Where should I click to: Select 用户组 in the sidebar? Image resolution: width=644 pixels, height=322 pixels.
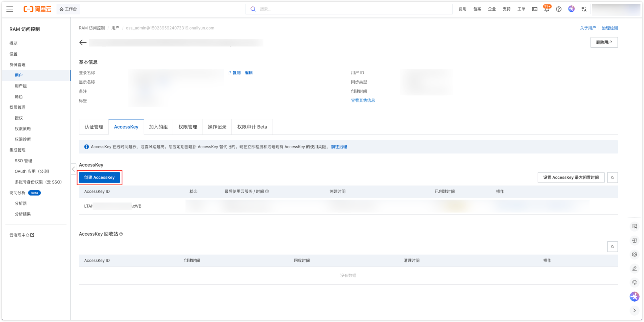pos(21,86)
